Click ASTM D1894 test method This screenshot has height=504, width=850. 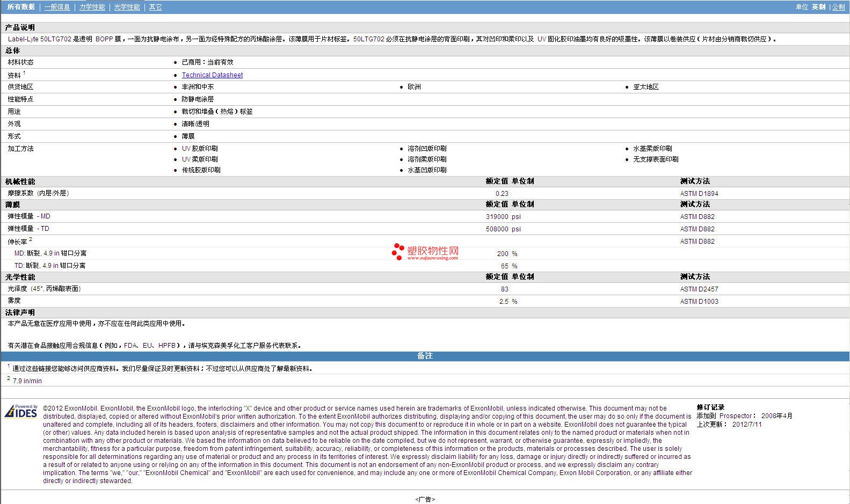click(699, 194)
